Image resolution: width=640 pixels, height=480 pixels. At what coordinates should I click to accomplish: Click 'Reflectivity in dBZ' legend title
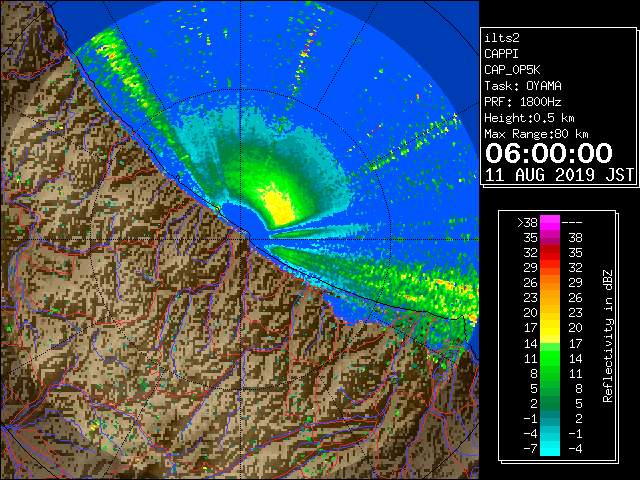608,336
